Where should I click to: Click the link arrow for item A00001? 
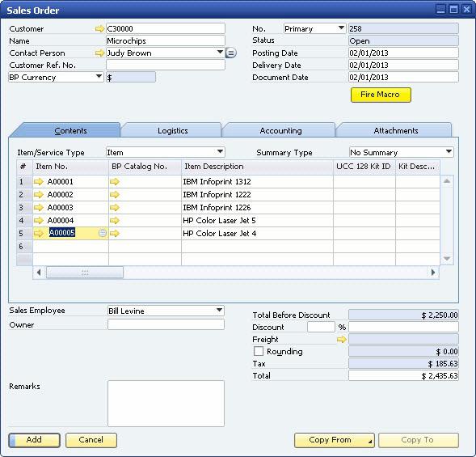39,182
